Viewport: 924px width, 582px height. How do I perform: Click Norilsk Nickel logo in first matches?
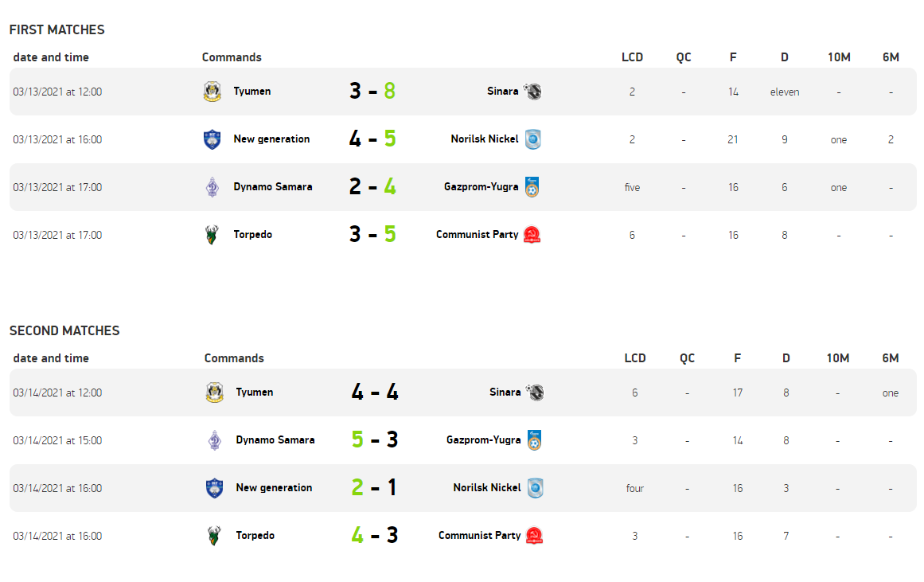pos(532,139)
